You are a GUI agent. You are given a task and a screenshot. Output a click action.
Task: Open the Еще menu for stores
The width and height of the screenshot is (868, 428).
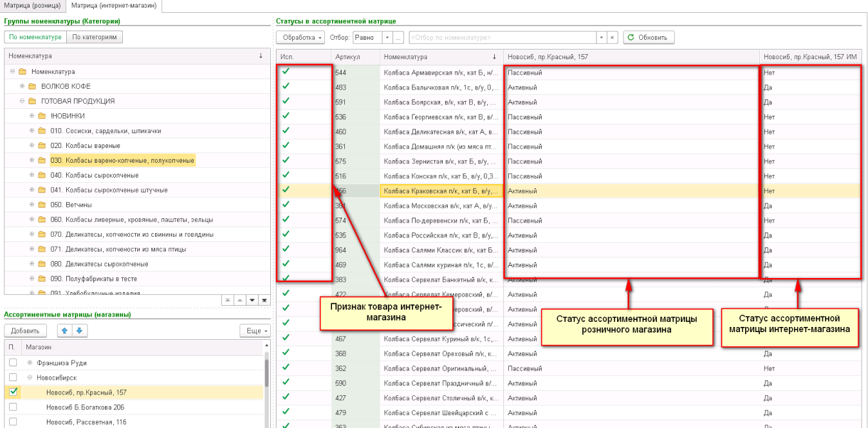tap(255, 331)
